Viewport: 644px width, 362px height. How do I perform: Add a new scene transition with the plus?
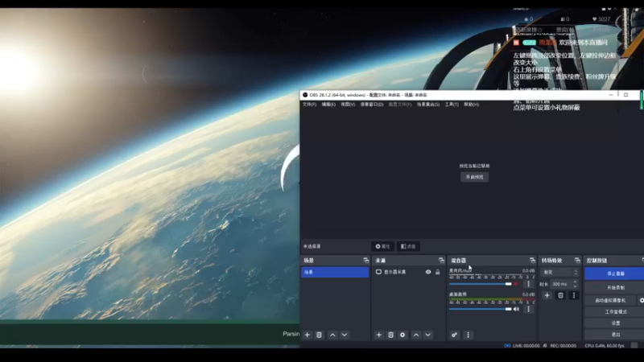547,295
